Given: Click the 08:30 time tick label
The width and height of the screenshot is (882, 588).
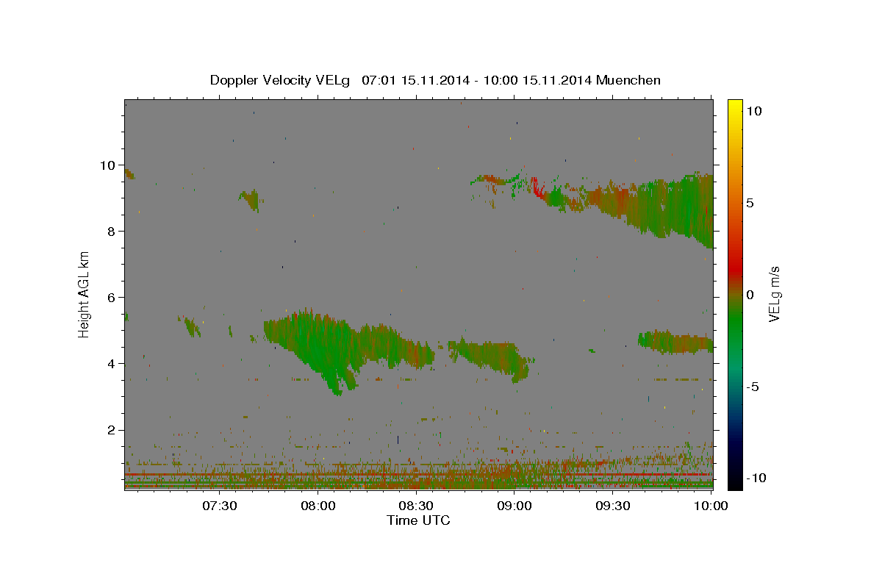Looking at the screenshot, I should coord(416,506).
